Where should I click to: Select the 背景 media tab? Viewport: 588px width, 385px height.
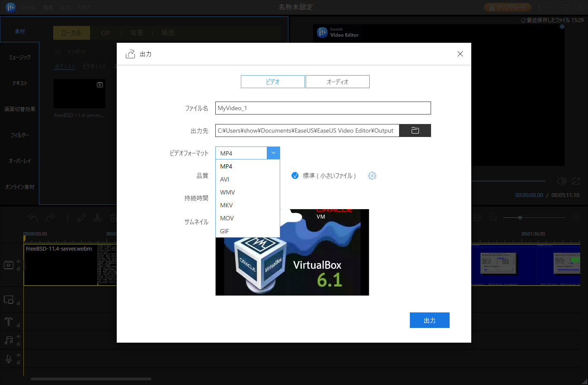coord(137,33)
